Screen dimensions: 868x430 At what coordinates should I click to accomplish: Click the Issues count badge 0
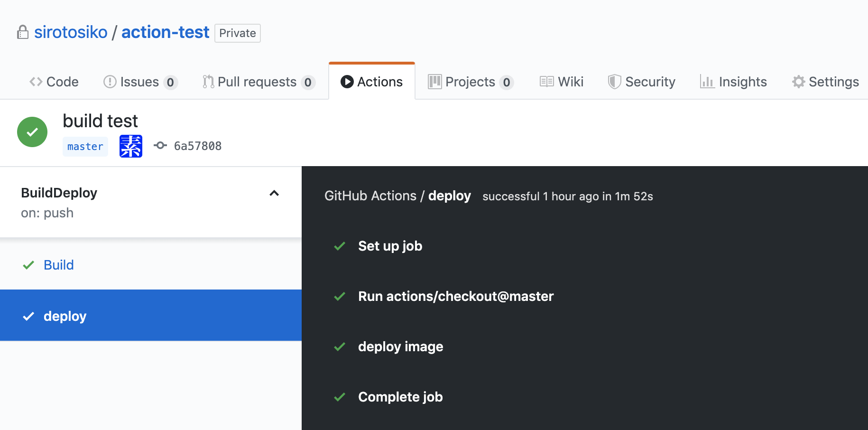click(170, 82)
